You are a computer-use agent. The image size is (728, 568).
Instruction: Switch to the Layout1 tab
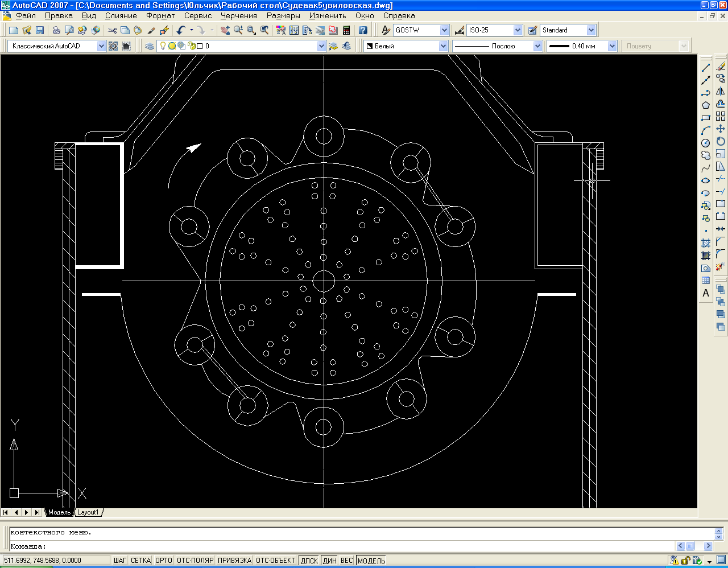tap(88, 512)
